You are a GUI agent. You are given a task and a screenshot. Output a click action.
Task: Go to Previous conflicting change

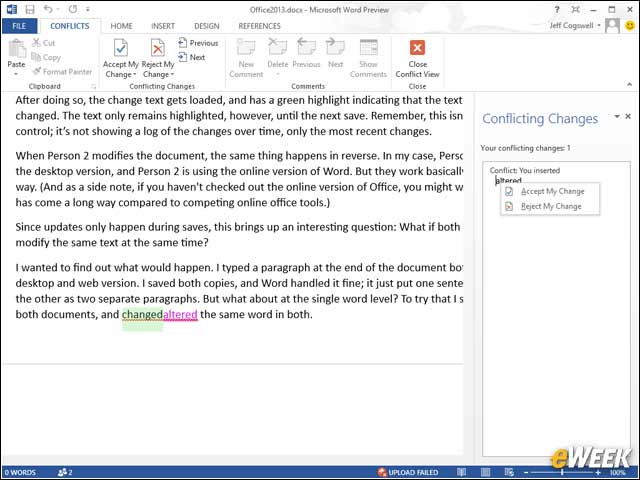tap(198, 43)
